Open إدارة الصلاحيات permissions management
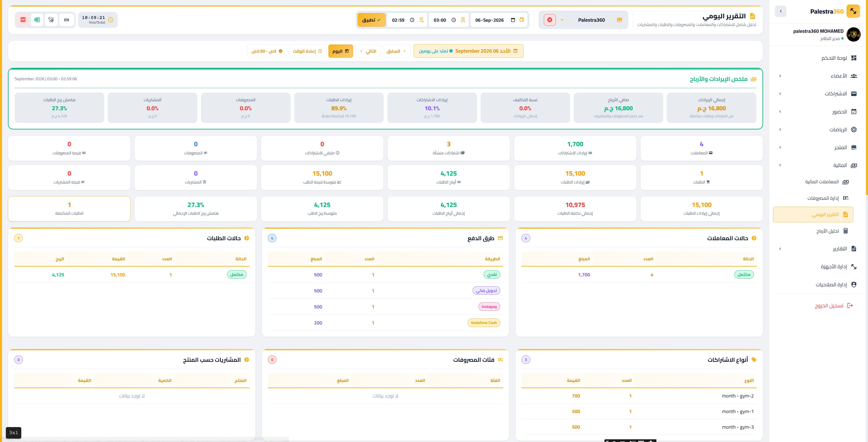Viewport: 868px width, 442px height. tap(817, 285)
